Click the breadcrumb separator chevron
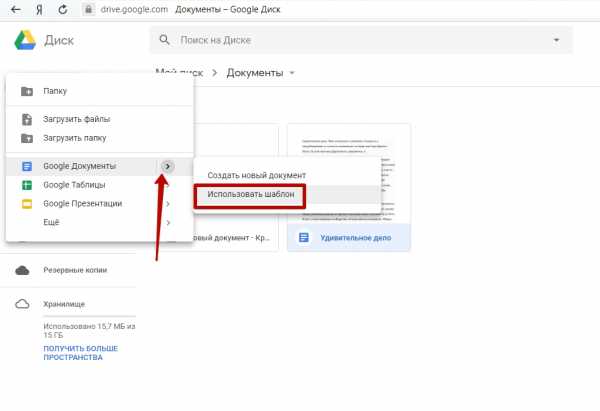Screen dimensions: 600x411 (x=215, y=73)
